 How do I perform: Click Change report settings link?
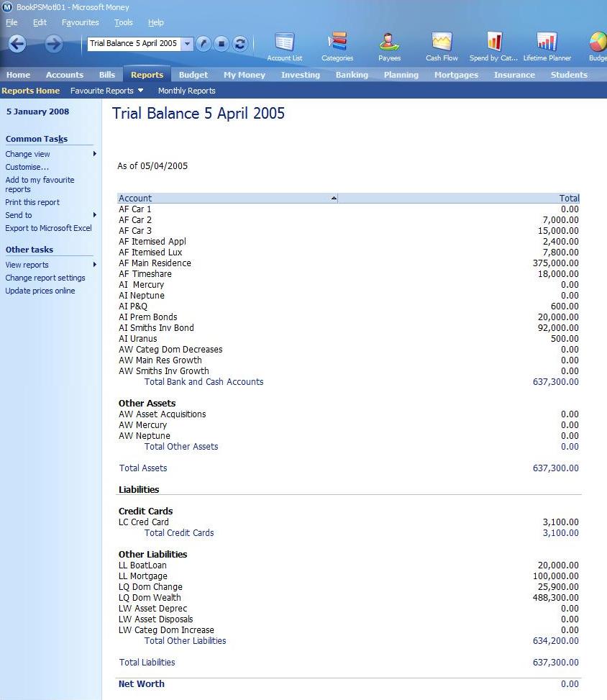(x=45, y=278)
